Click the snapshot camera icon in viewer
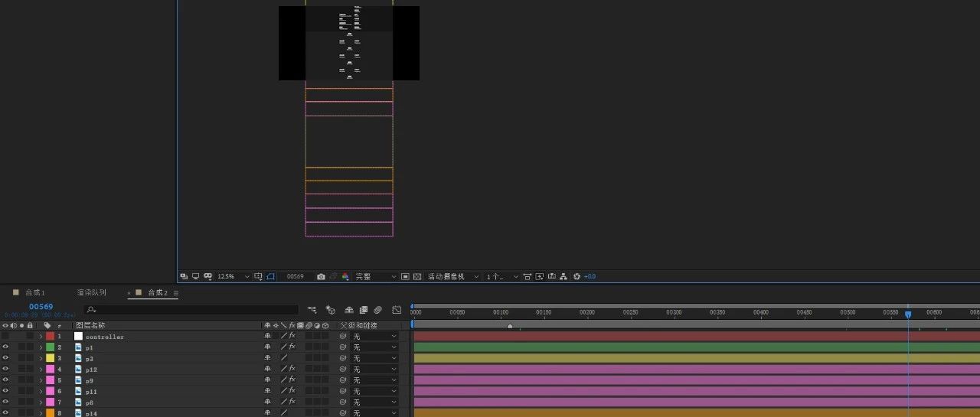Image resolution: width=980 pixels, height=417 pixels. tap(321, 277)
